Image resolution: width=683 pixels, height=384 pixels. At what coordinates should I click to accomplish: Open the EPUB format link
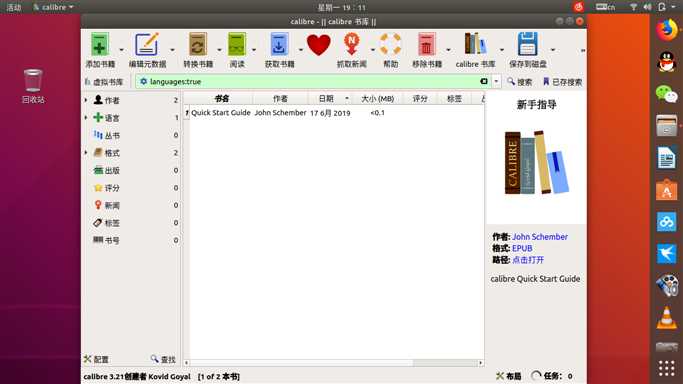[522, 248]
